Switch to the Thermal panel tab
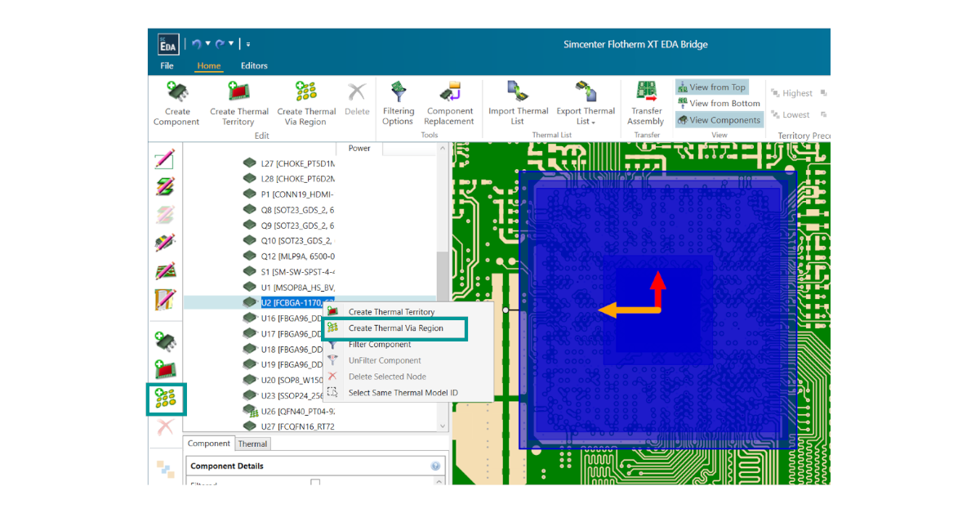The width and height of the screenshot is (980, 513). pos(252,444)
